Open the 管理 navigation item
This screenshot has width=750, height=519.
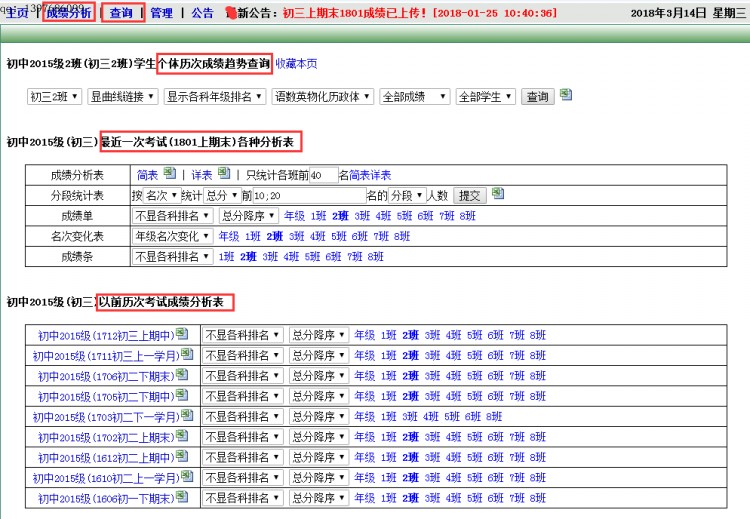pos(162,13)
